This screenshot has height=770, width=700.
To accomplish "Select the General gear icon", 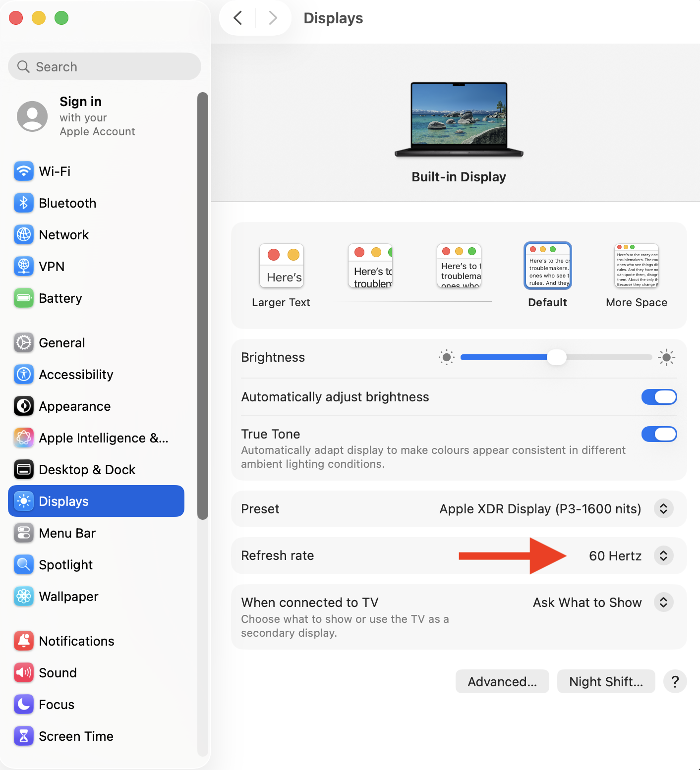I will (x=24, y=343).
